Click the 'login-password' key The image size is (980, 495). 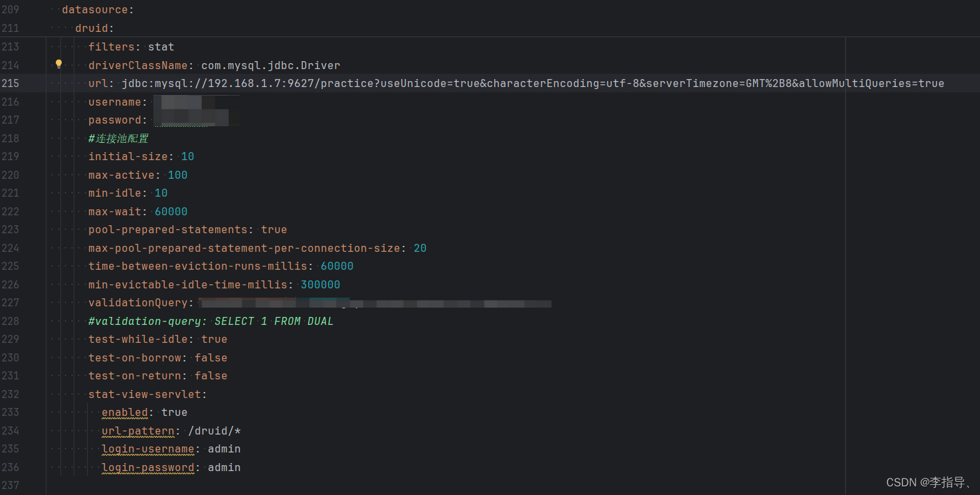(x=148, y=467)
